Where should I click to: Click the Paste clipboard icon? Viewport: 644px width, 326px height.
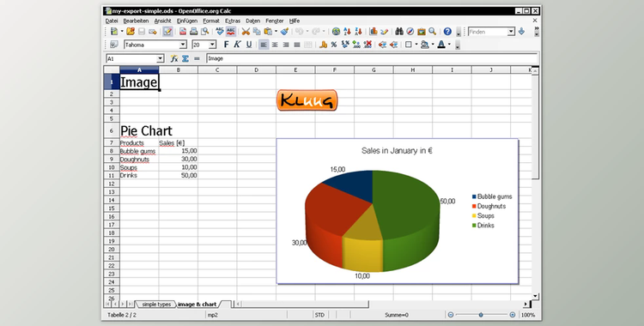(x=268, y=31)
